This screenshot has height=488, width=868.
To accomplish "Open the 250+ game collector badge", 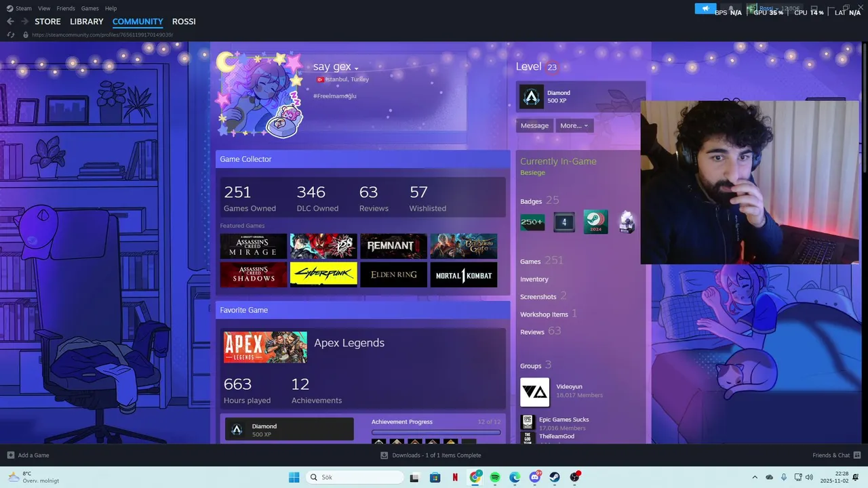I will tap(532, 222).
